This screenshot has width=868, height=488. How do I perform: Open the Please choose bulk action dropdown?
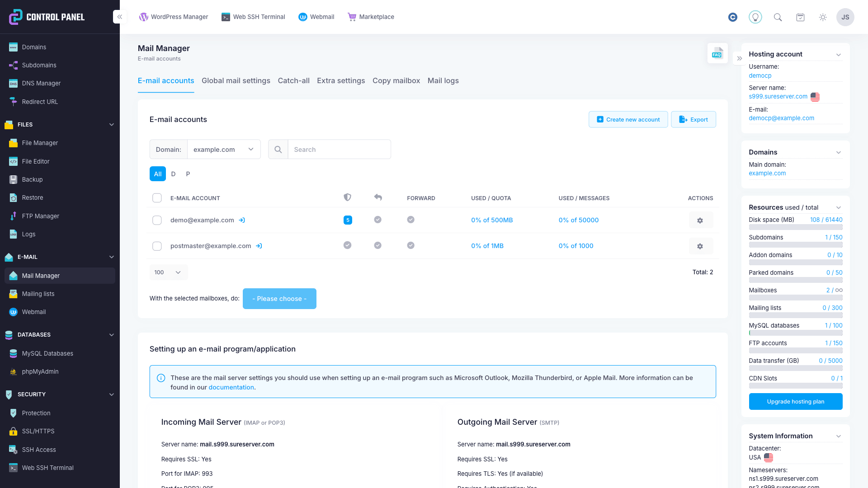coord(279,299)
